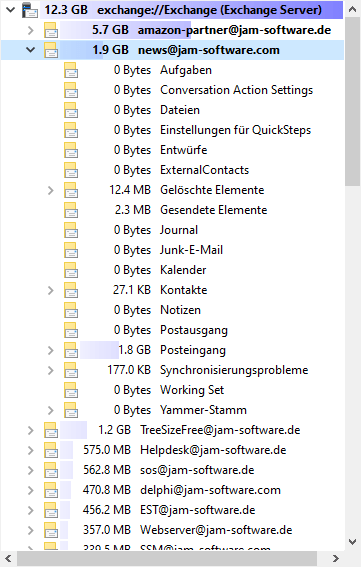This screenshot has height=567, width=361.
Task: Click the Yammer-Stamm folder icon
Action: (x=71, y=410)
